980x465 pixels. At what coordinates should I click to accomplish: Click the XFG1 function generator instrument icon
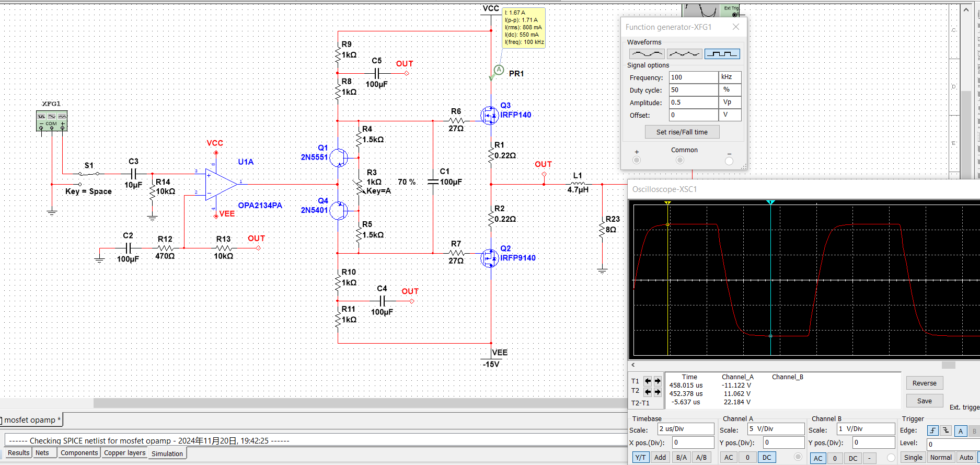click(x=52, y=121)
